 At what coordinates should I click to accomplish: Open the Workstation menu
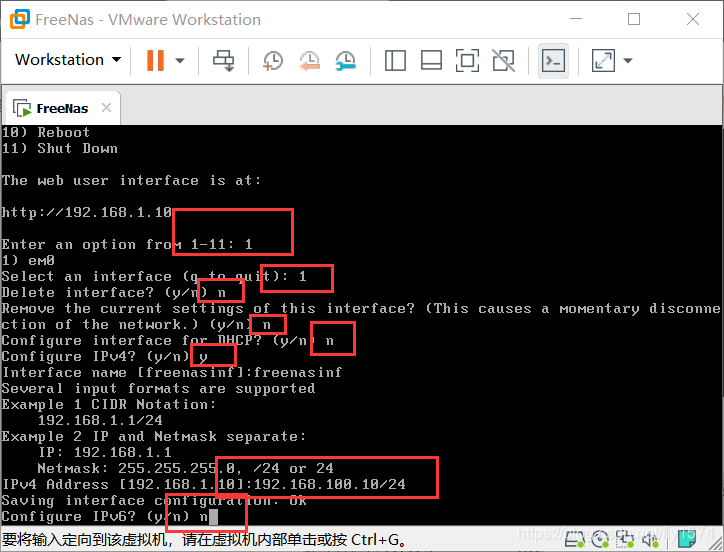[x=68, y=60]
